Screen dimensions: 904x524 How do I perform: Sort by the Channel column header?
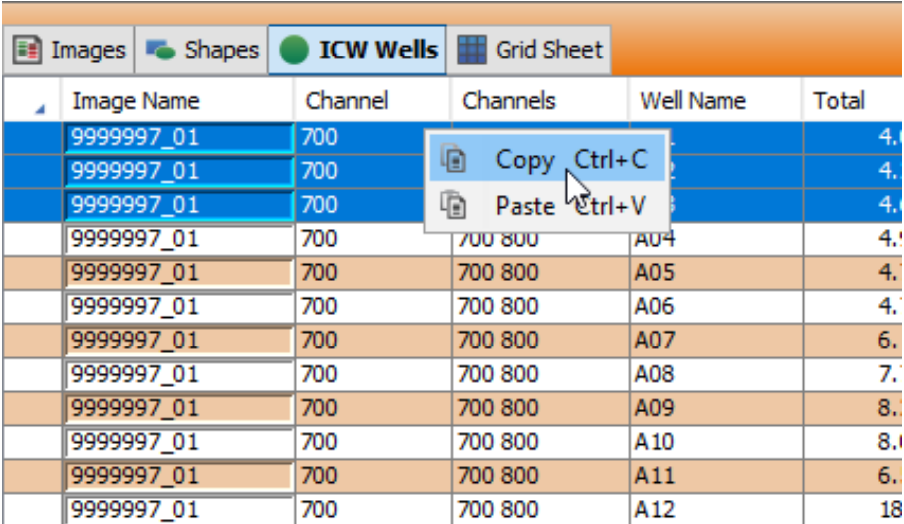point(372,101)
